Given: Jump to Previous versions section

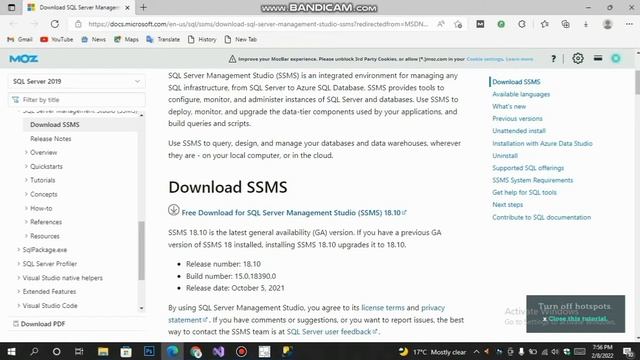Looking at the screenshot, I should click(x=517, y=118).
